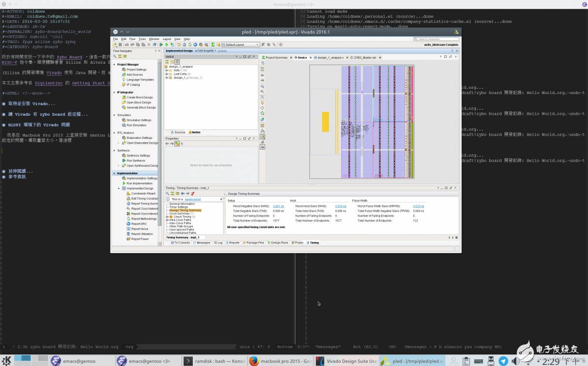Open the Flow menu
This screenshot has height=366, width=588.
[x=132, y=39]
